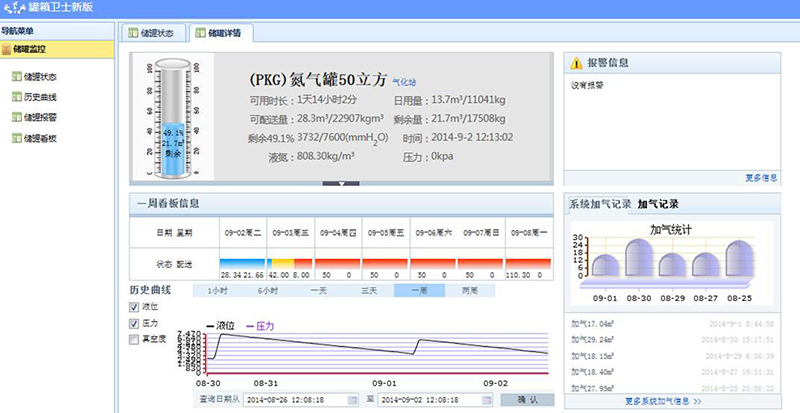Click the 储罐报警 sidebar icon
This screenshot has height=413, width=800.
[15, 117]
